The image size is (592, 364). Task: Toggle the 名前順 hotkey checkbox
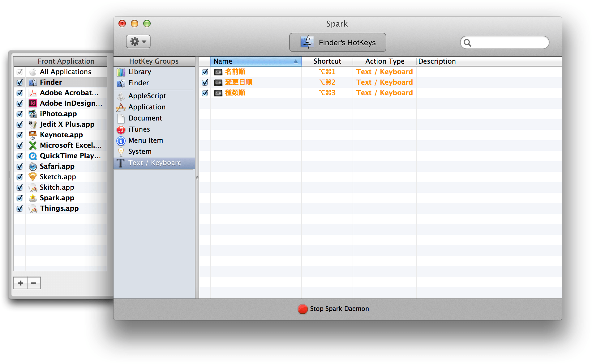[205, 72]
